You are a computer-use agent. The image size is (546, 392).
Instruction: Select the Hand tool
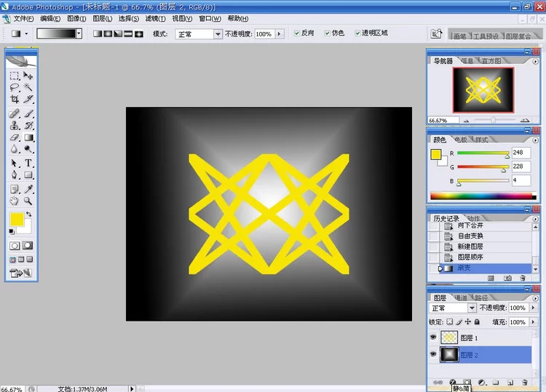[x=15, y=201]
